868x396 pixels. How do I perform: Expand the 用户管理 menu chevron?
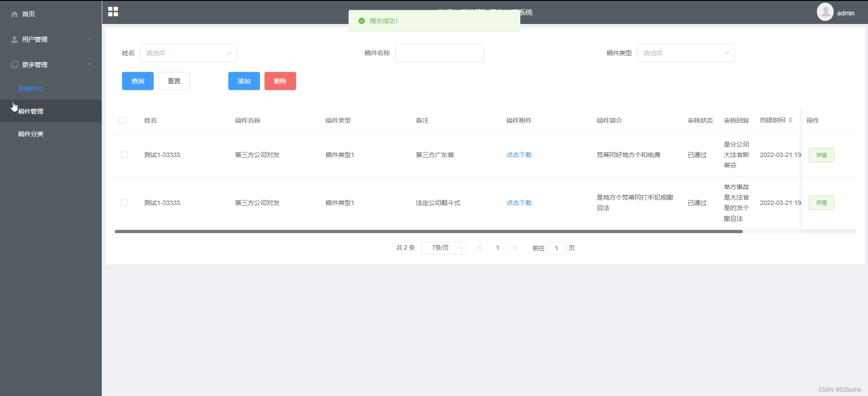(x=90, y=39)
